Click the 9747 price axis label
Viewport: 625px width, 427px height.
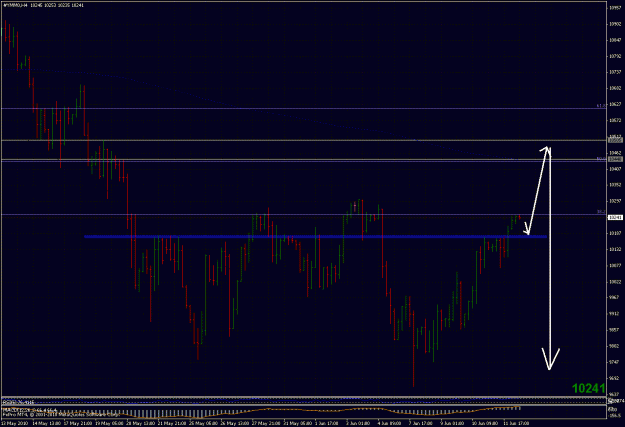coord(614,362)
